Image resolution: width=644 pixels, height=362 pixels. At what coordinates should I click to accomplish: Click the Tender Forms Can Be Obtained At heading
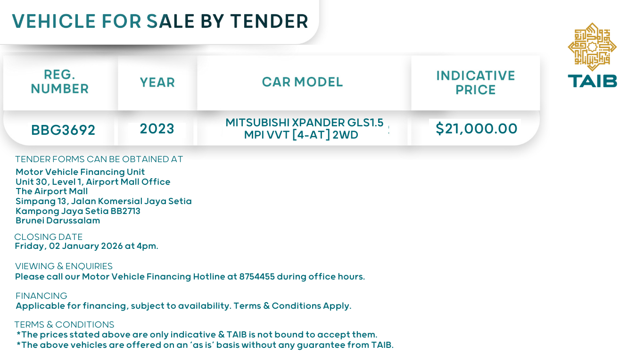coord(99,159)
